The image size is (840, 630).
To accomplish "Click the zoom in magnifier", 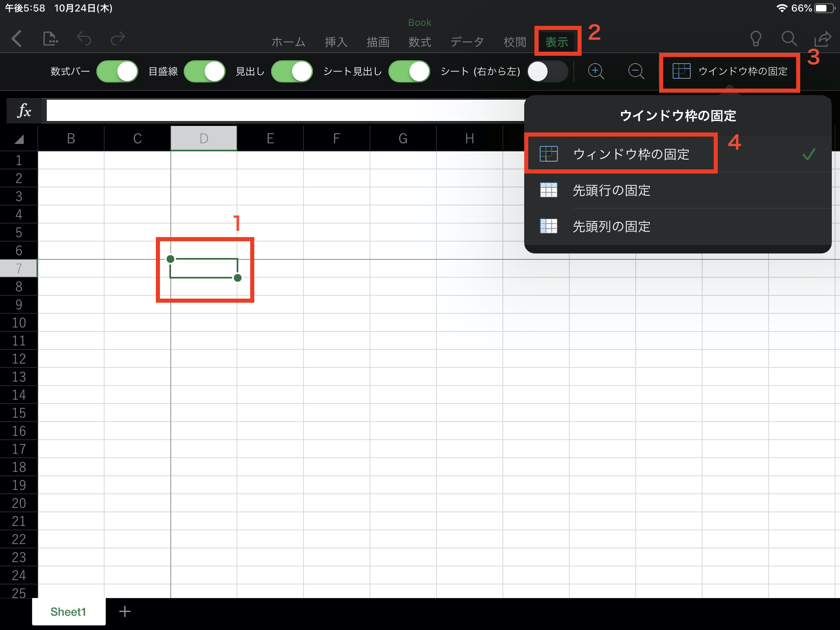I will [596, 71].
